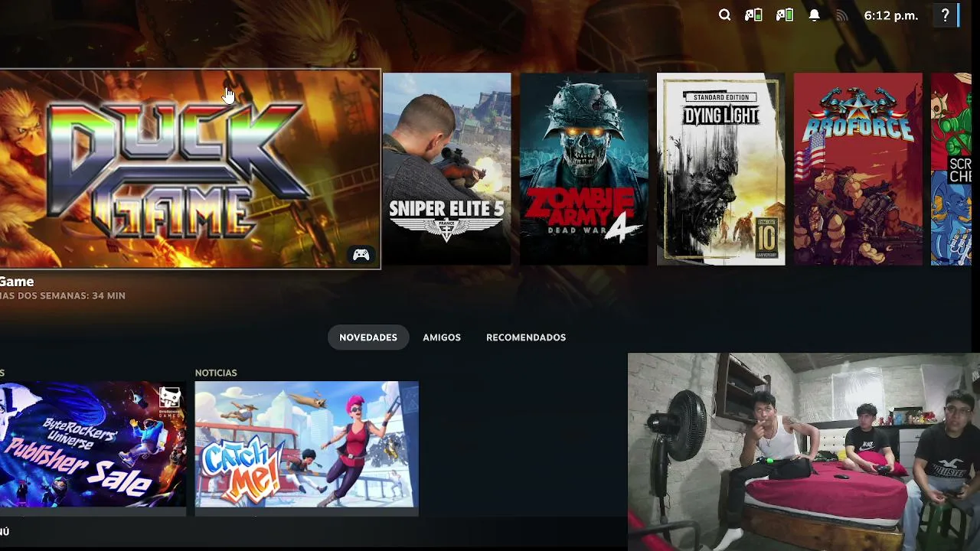Choose the Dying Light Standard Edition cover
Screen dimensions: 980x551
click(x=721, y=169)
